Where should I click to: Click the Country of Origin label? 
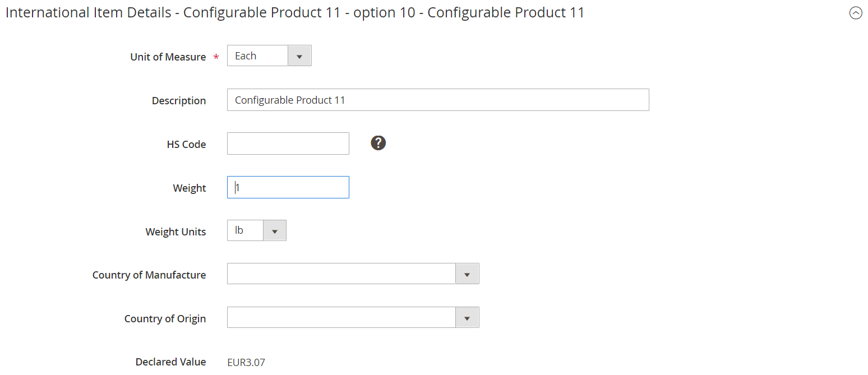click(165, 318)
